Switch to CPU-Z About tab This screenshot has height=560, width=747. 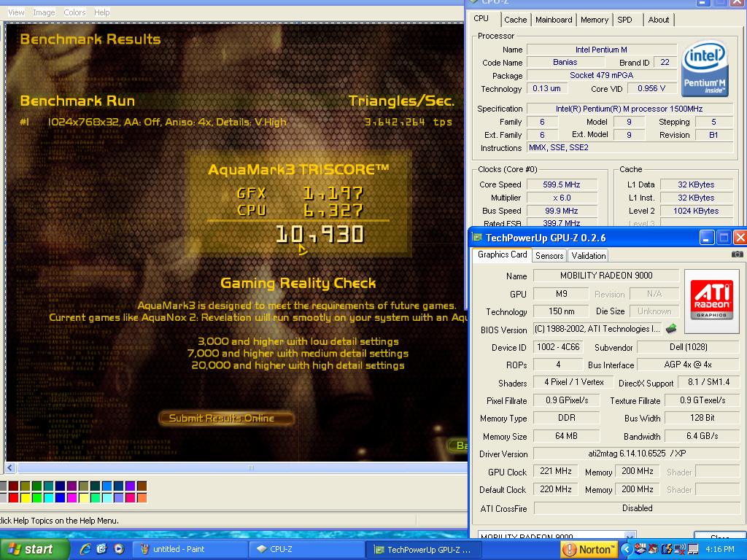659,20
